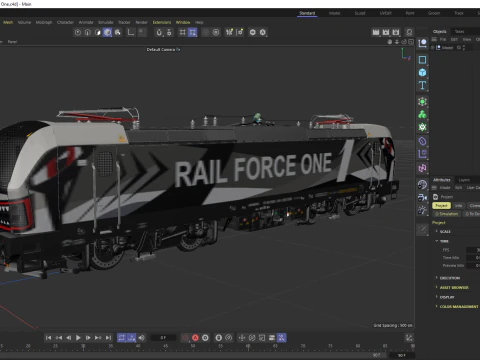Click the position key move icon
This screenshot has width=480, height=360.
click(x=242, y=338)
